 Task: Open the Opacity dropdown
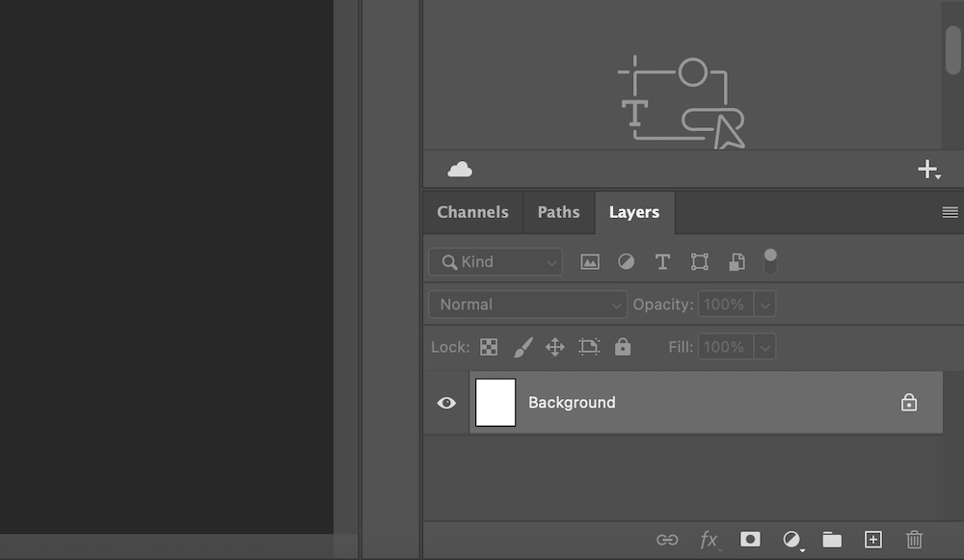[766, 304]
